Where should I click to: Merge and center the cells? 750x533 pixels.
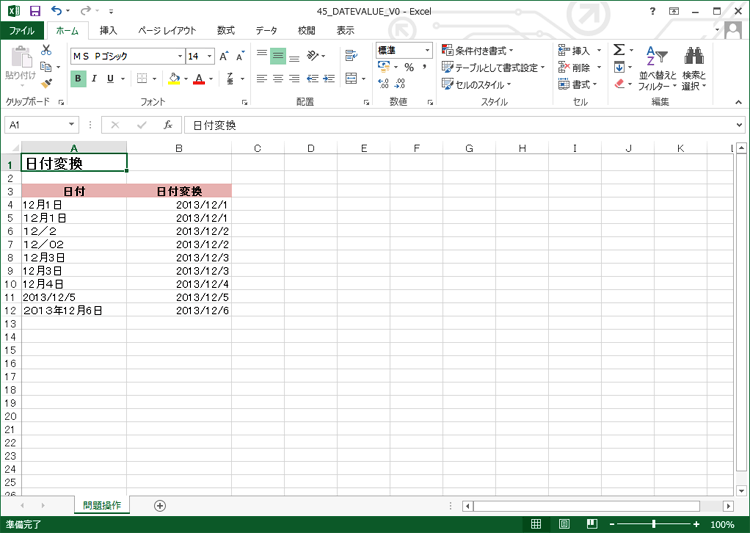click(351, 78)
